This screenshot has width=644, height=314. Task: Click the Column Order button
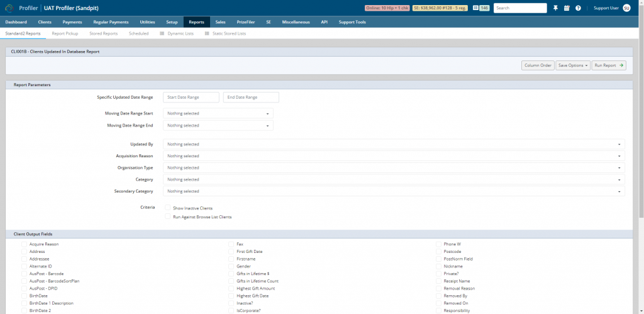coord(538,65)
